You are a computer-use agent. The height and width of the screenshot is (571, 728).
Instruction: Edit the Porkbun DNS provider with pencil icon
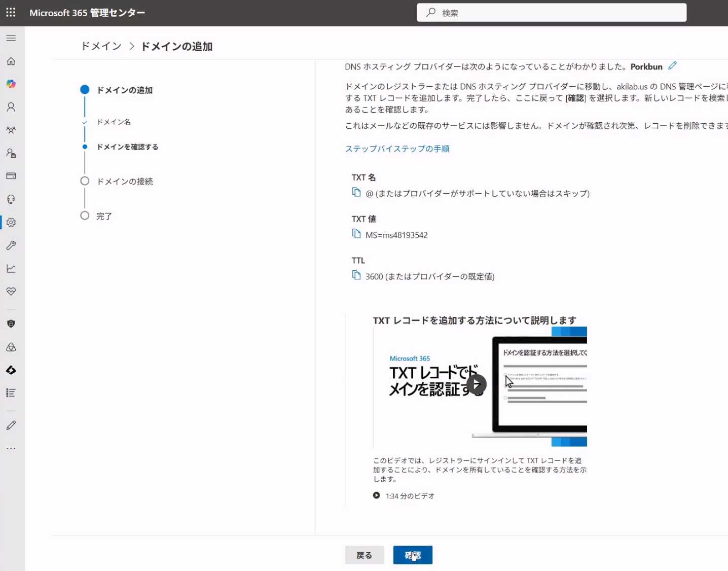coord(672,66)
